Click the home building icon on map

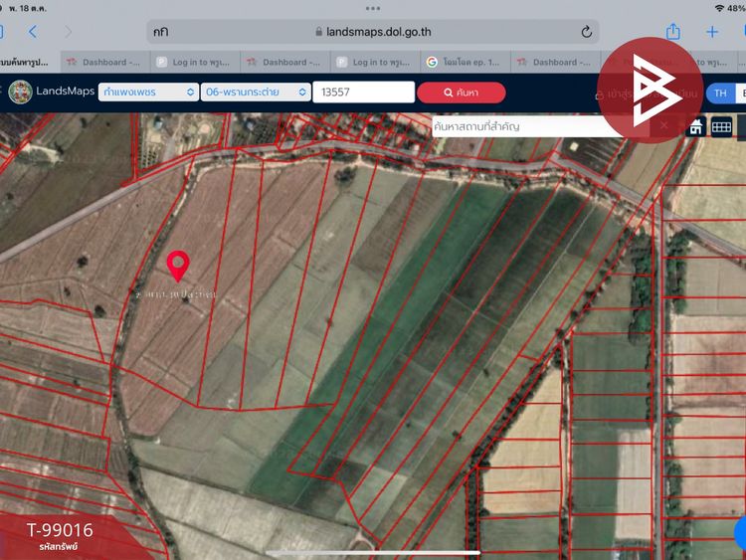696,126
